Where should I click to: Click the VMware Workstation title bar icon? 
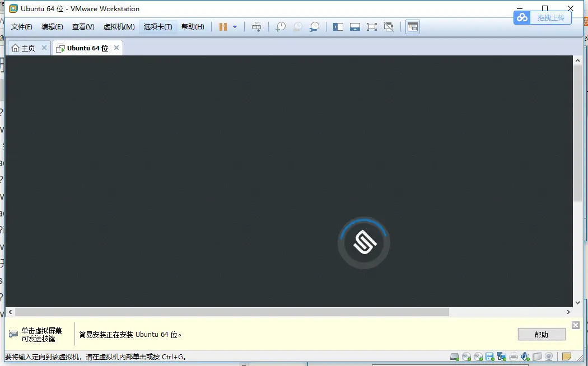click(13, 8)
